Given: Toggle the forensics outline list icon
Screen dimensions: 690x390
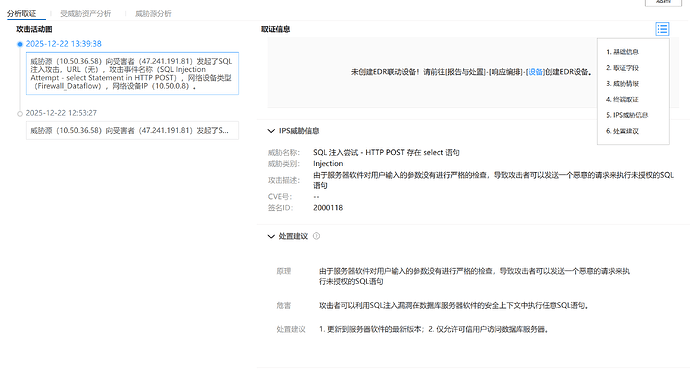Looking at the screenshot, I should coord(662,29).
